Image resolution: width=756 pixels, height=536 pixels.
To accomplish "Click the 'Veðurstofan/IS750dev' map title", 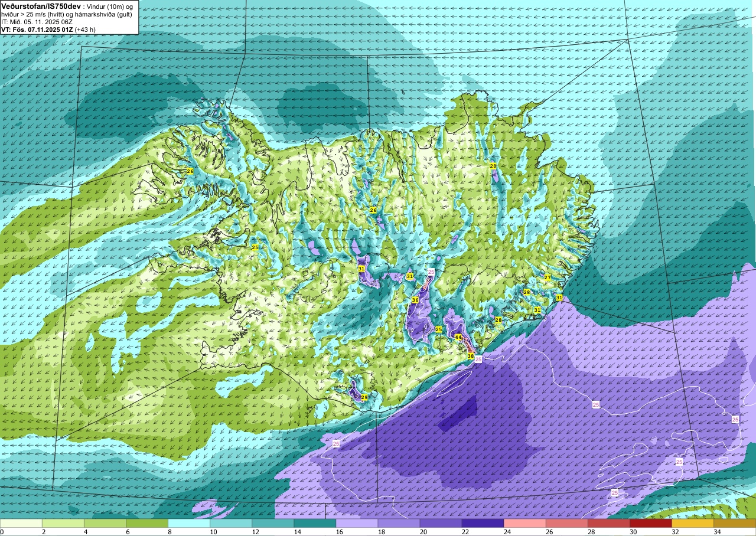I will tap(41, 5).
